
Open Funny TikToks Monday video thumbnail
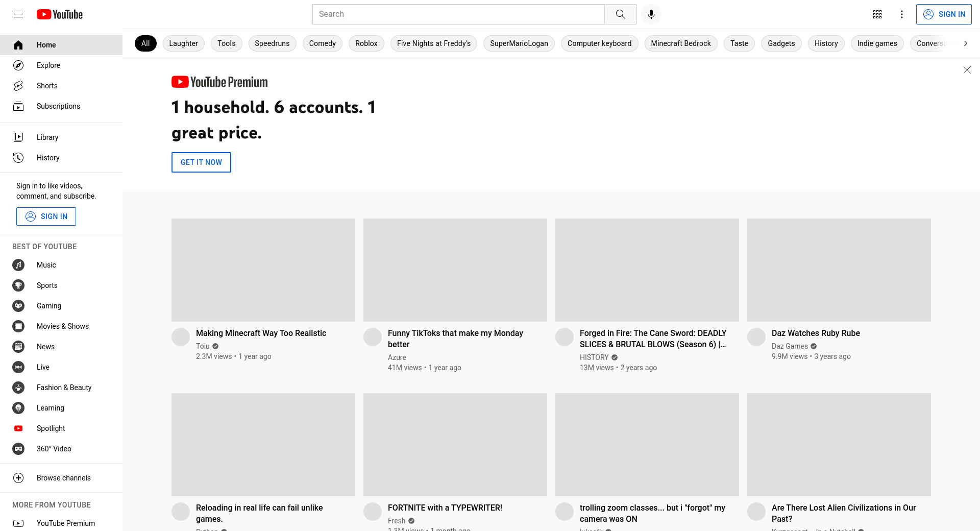(455, 270)
